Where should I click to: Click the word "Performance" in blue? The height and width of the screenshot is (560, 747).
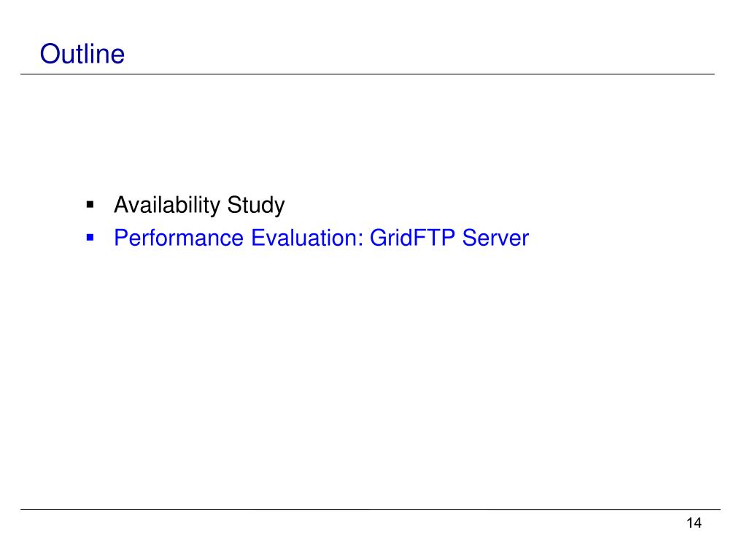coord(179,238)
